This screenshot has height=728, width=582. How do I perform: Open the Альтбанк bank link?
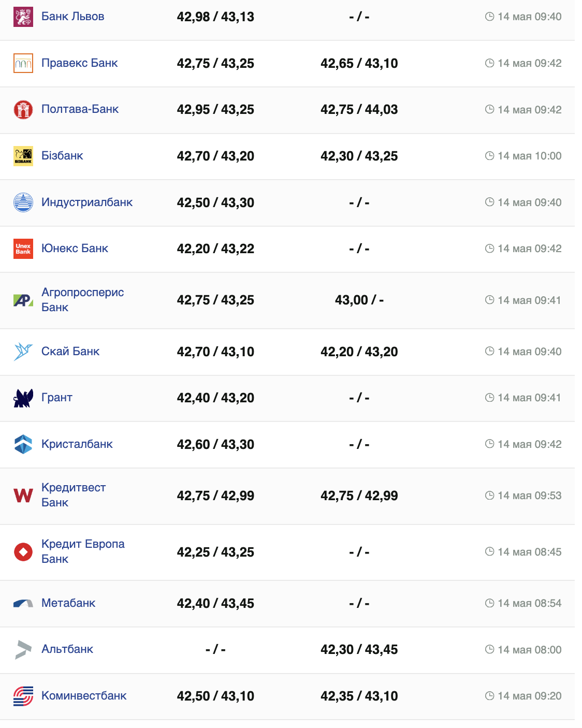(67, 649)
